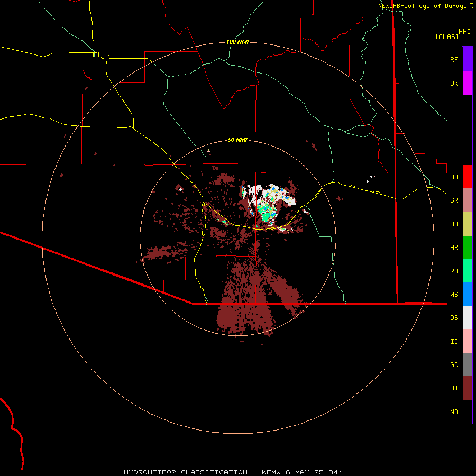Click the HYDROMETEOR CLASSIFICATION title text
The height and width of the screenshot is (476, 476).
pyautogui.click(x=186, y=472)
